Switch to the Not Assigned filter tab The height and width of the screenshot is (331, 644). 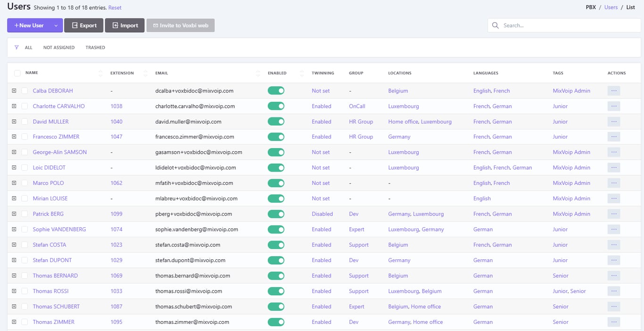click(x=58, y=48)
